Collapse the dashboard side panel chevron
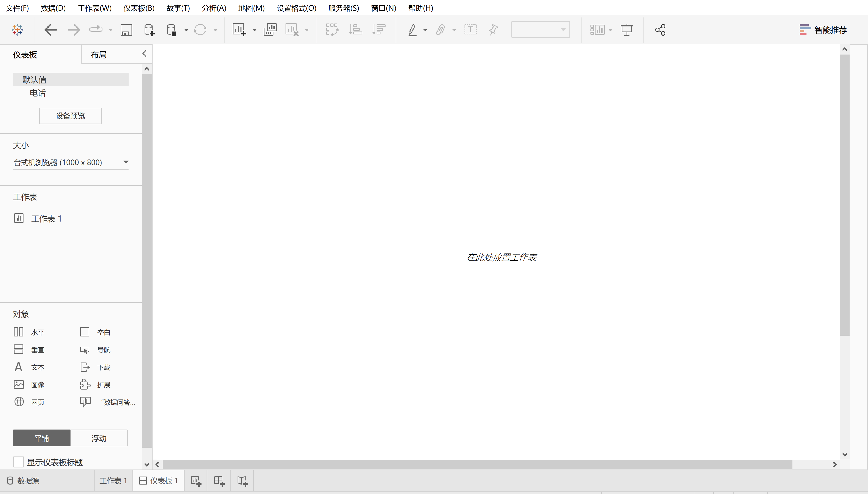The height and width of the screenshot is (494, 868). pos(144,53)
